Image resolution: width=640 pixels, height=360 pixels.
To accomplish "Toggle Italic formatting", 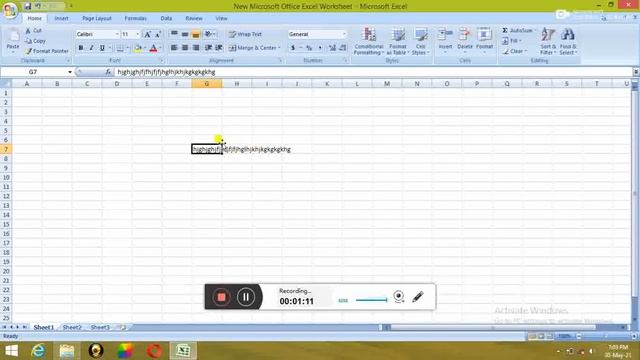I will [x=91, y=48].
